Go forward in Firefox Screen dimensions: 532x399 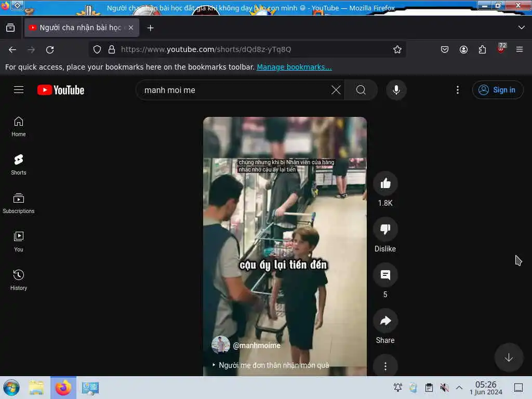pos(31,49)
